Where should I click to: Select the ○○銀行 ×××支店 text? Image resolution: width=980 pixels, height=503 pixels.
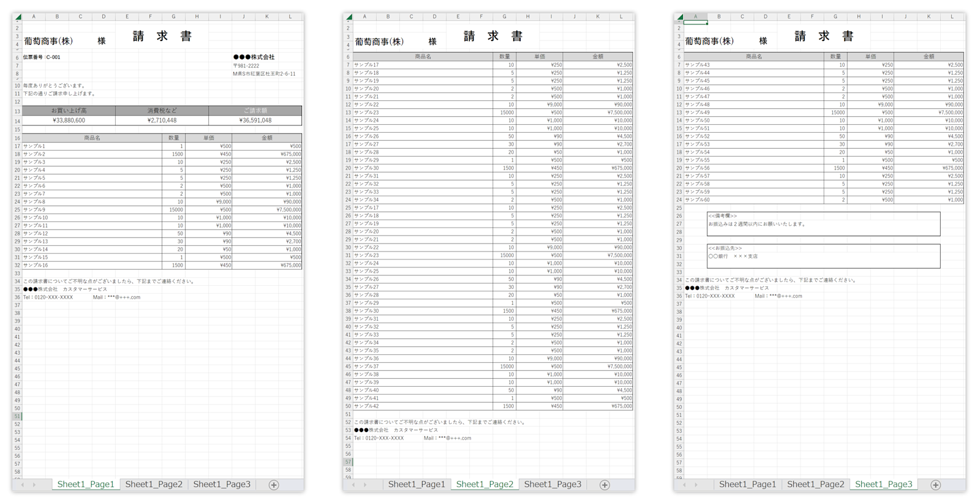click(x=733, y=256)
